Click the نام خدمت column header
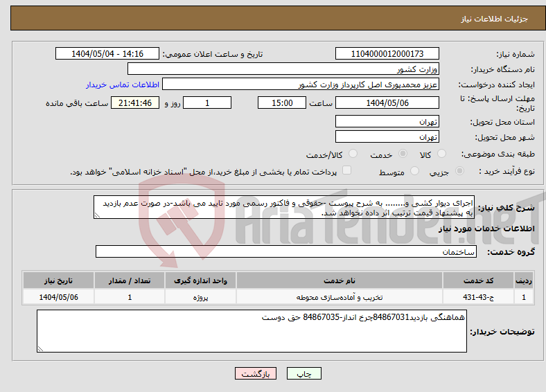Image resolution: width=546 pixels, height=392 pixels. 340,280
